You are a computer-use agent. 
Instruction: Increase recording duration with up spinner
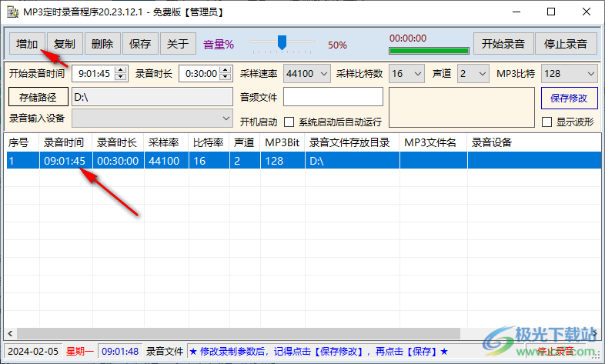[x=225, y=70]
